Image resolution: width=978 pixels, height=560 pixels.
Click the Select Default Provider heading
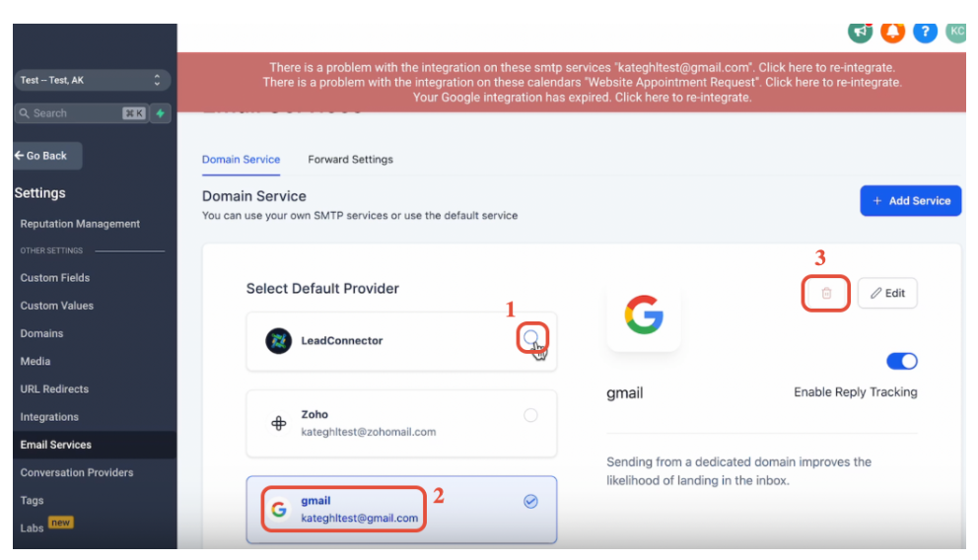pyautogui.click(x=322, y=288)
